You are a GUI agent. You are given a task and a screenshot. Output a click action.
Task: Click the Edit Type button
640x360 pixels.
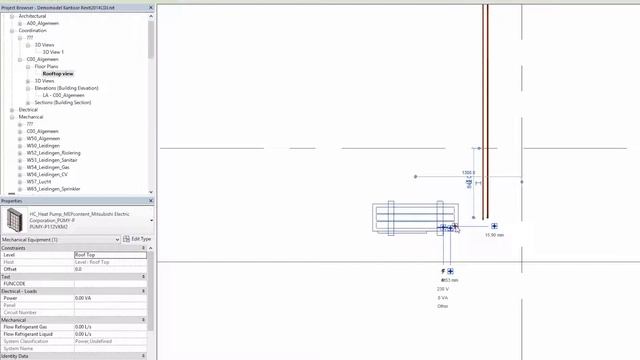coord(137,239)
